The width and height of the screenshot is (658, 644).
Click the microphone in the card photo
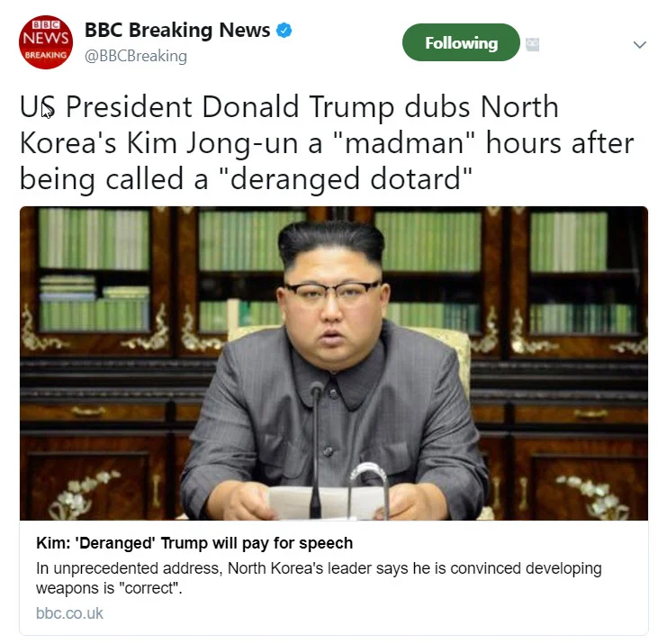click(x=316, y=449)
